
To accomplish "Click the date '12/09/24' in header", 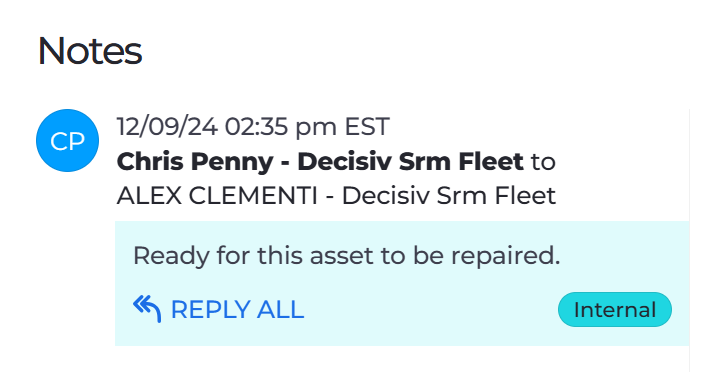I will (167, 126).
